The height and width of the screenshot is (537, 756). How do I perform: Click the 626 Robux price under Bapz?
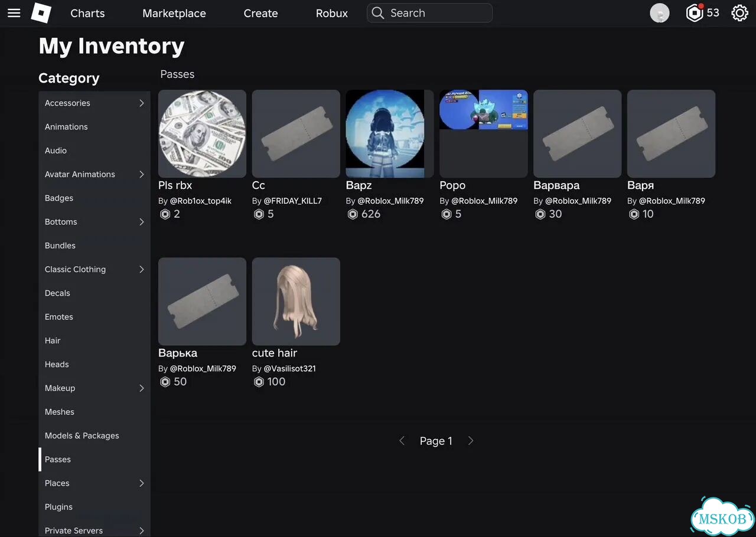(371, 214)
